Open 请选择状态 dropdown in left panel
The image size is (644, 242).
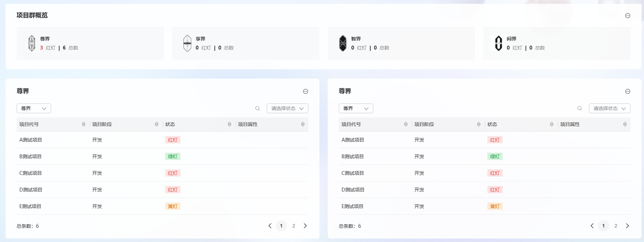point(288,108)
